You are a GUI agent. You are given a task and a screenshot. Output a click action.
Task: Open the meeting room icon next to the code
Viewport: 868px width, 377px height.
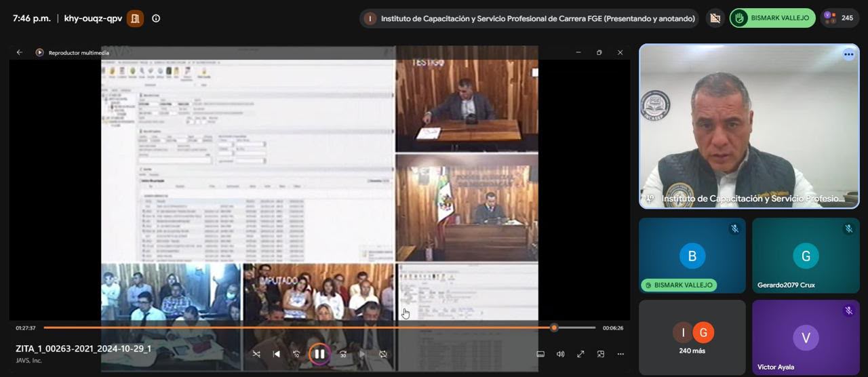tap(135, 18)
